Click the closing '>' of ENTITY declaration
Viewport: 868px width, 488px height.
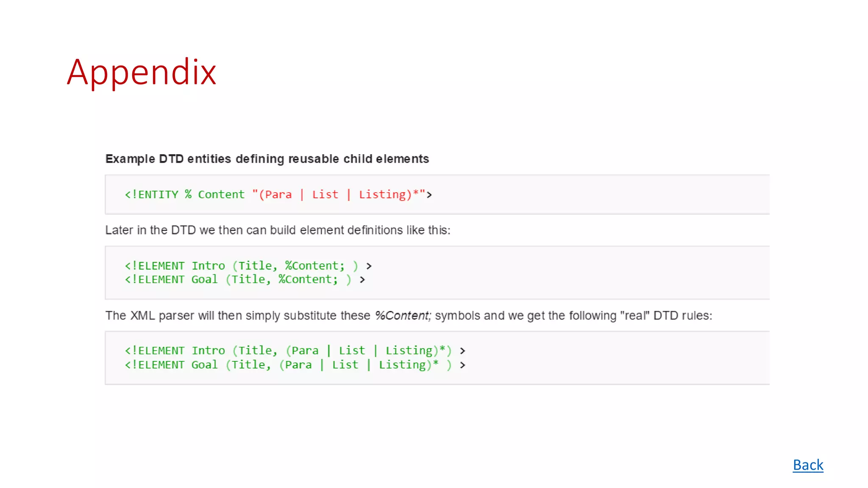(x=429, y=195)
